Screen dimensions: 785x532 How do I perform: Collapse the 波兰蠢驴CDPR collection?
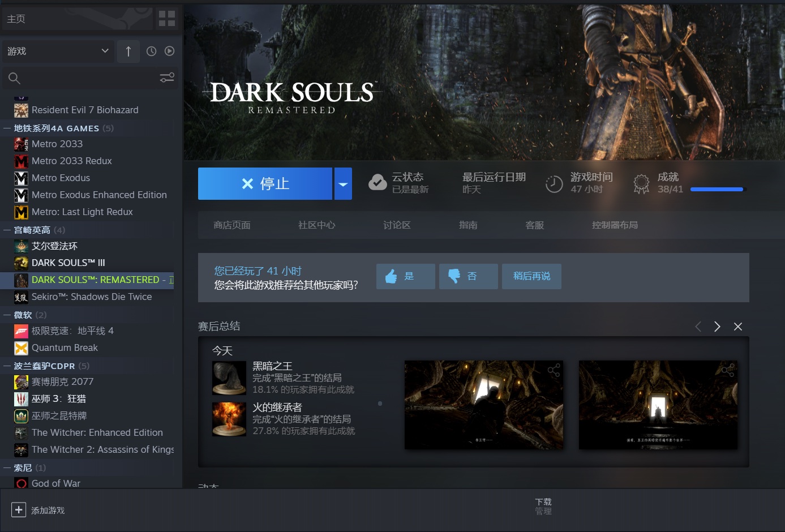point(7,366)
